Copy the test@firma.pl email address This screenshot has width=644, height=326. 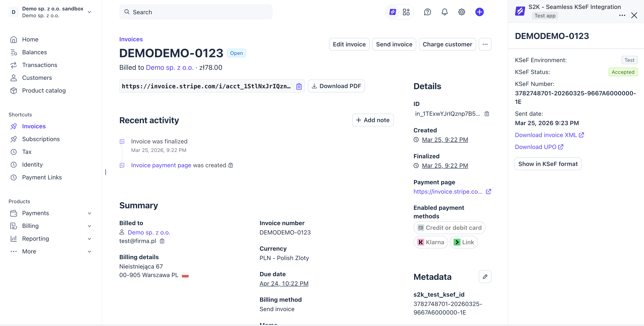[x=162, y=241]
